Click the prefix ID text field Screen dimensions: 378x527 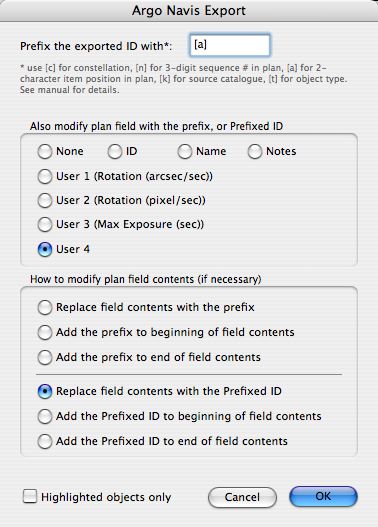230,45
